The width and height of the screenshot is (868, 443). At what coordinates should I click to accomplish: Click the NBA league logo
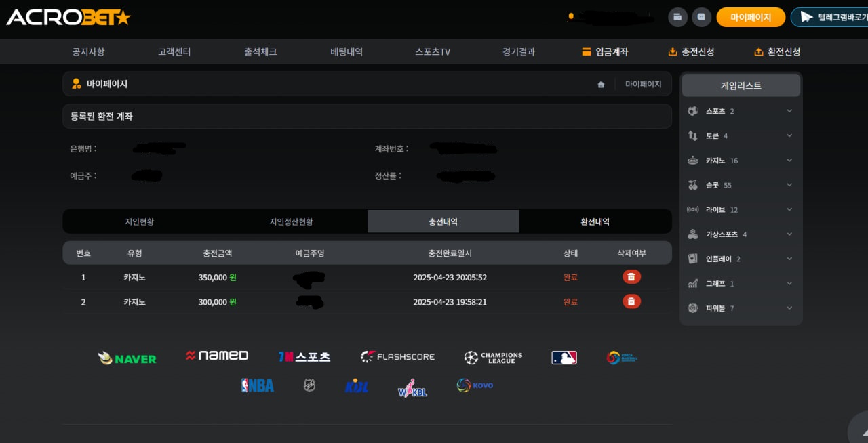coord(258,385)
